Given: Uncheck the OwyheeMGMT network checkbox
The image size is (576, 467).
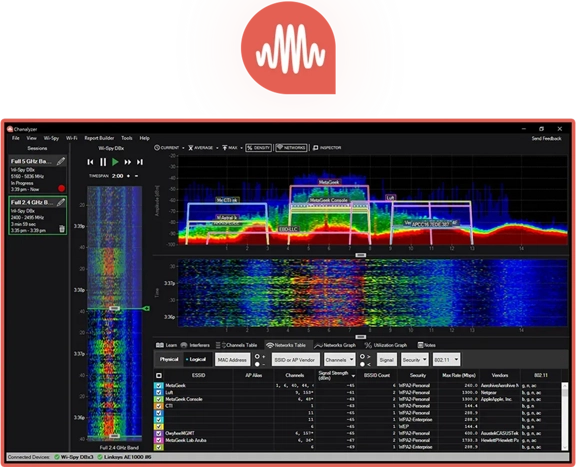Looking at the screenshot, I should [x=159, y=434].
